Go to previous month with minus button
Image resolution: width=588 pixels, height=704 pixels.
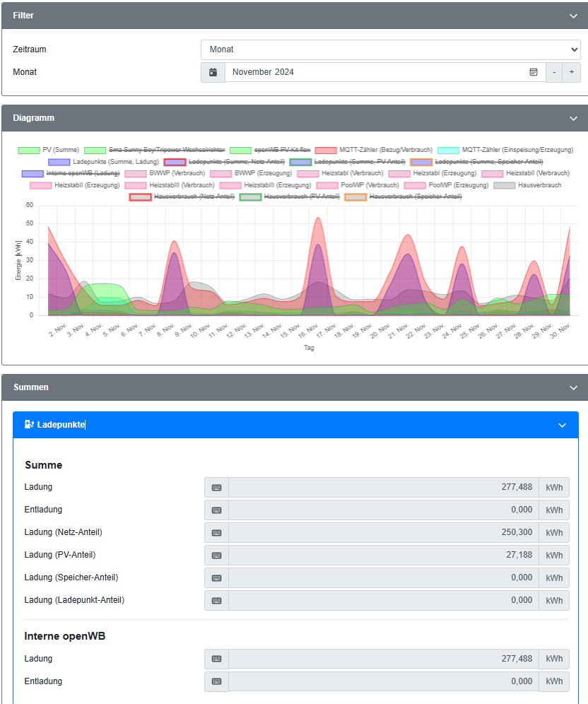click(554, 72)
